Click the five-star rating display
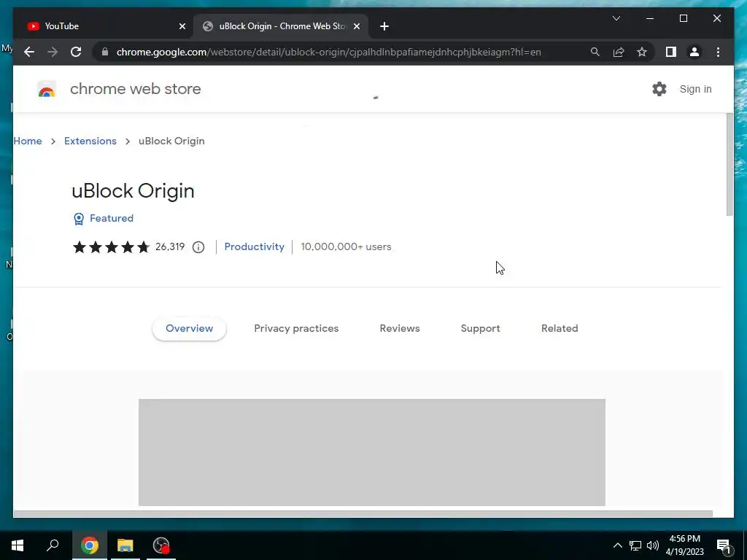Screen dimensions: 747x560 [x=111, y=246]
